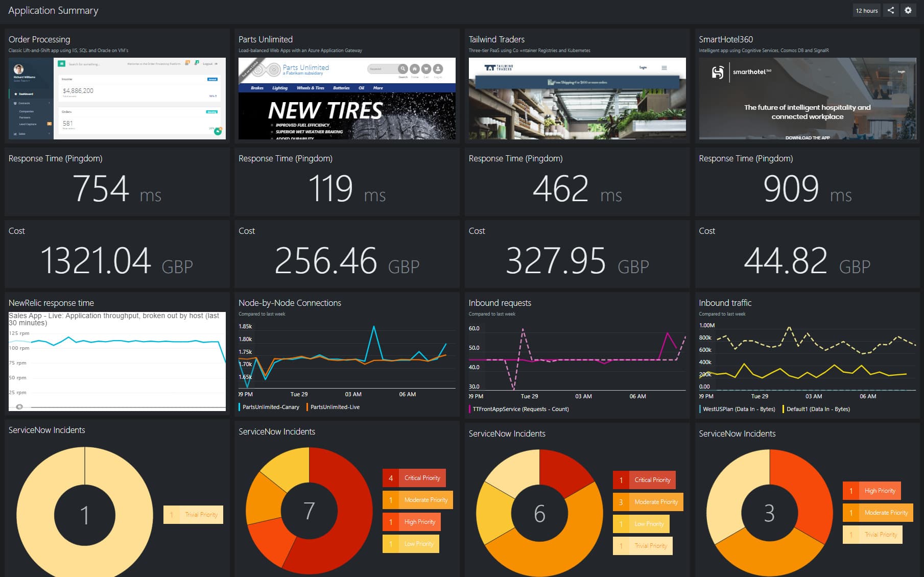
Task: Change the 12 hours time range
Action: tap(867, 10)
